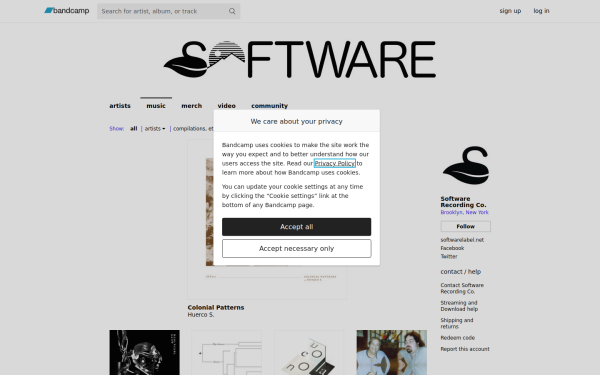Open the Twitter link
The image size is (600, 375).
[x=449, y=256]
